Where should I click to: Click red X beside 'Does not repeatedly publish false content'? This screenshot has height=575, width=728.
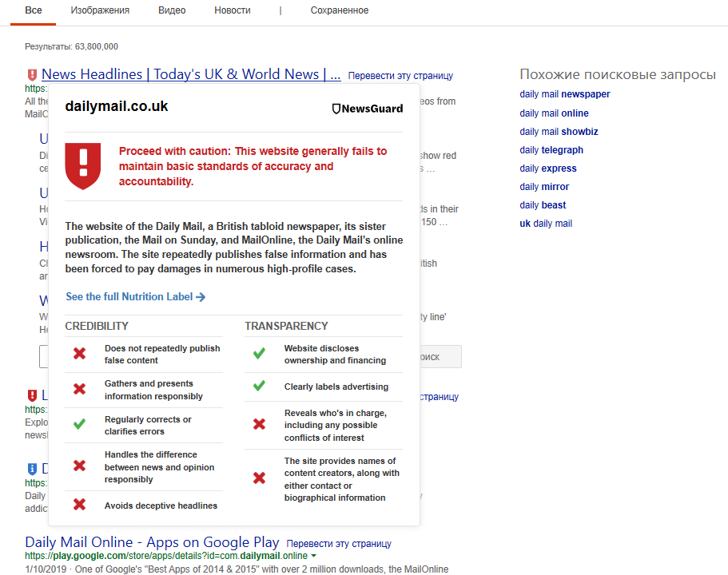[x=79, y=354]
